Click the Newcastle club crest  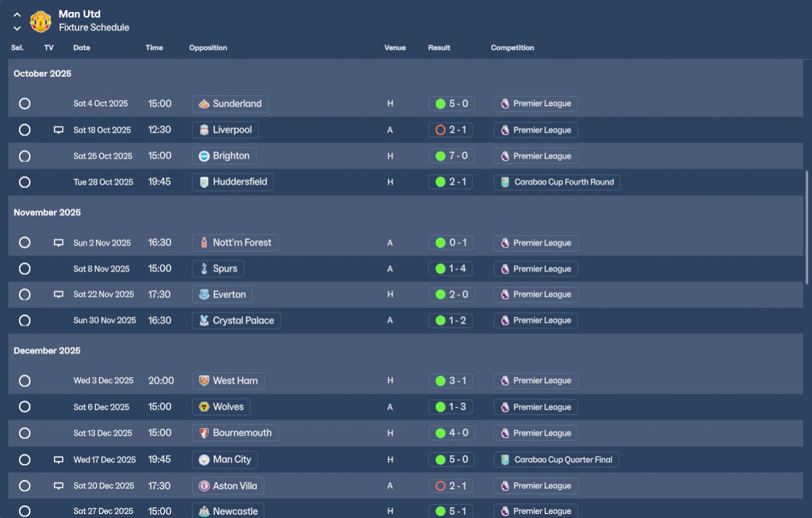tap(204, 511)
